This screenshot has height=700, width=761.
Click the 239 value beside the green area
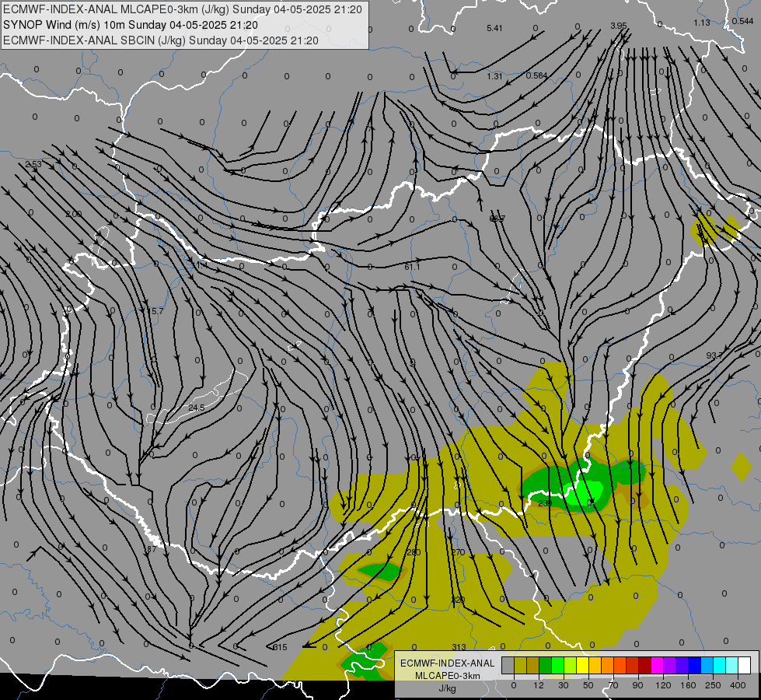[545, 503]
